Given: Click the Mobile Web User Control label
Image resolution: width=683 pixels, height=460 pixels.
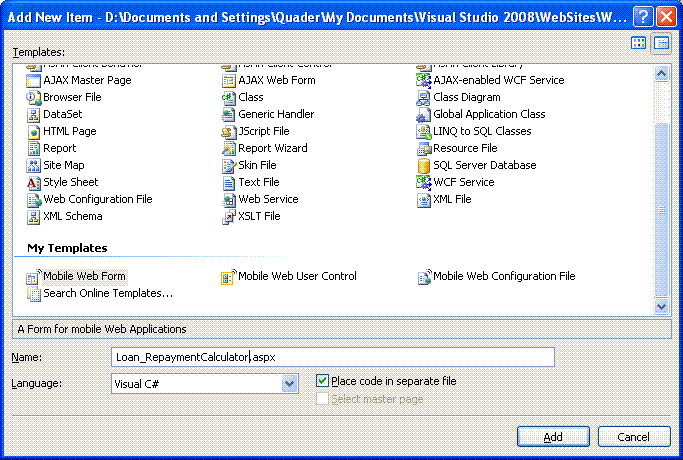Looking at the screenshot, I should pyautogui.click(x=297, y=276).
